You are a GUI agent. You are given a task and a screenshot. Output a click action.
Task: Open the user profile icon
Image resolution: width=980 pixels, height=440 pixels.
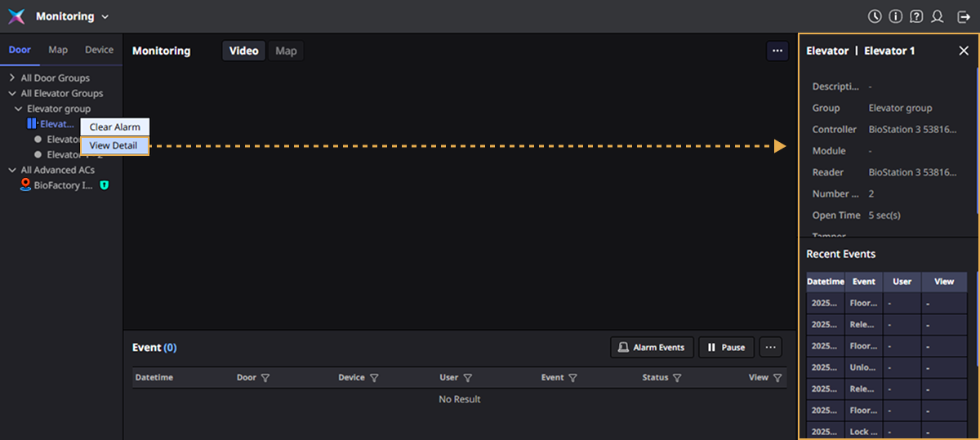(938, 16)
